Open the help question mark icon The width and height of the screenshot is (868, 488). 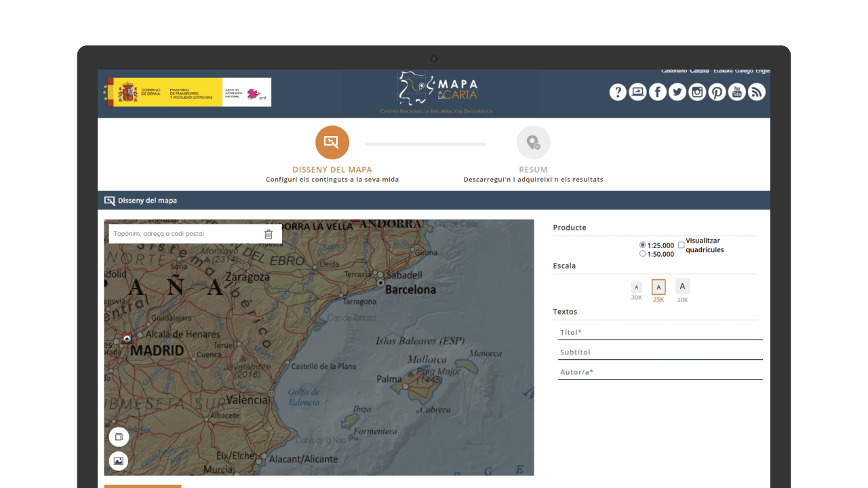click(x=618, y=92)
